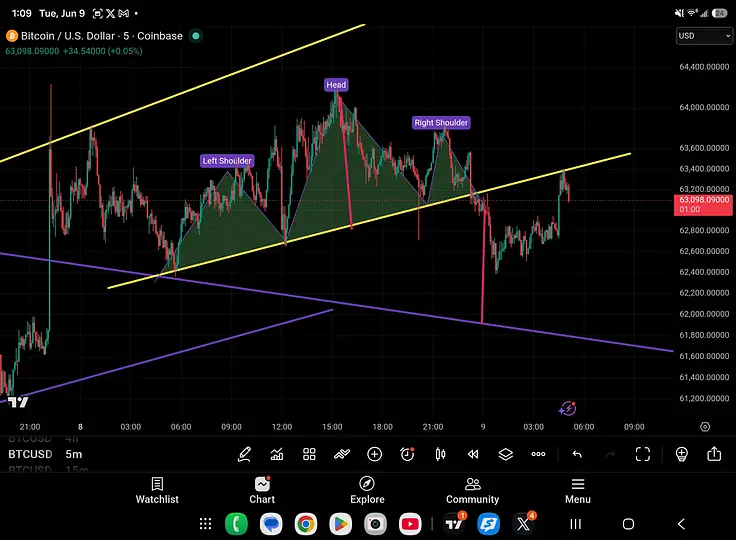This screenshot has height=540, width=736.
Task: Open the ideas lightbulb icon
Action: point(682,454)
